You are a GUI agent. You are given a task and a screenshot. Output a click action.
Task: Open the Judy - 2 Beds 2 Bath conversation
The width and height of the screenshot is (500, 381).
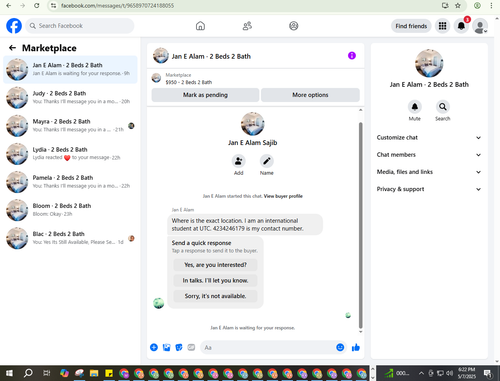70,97
